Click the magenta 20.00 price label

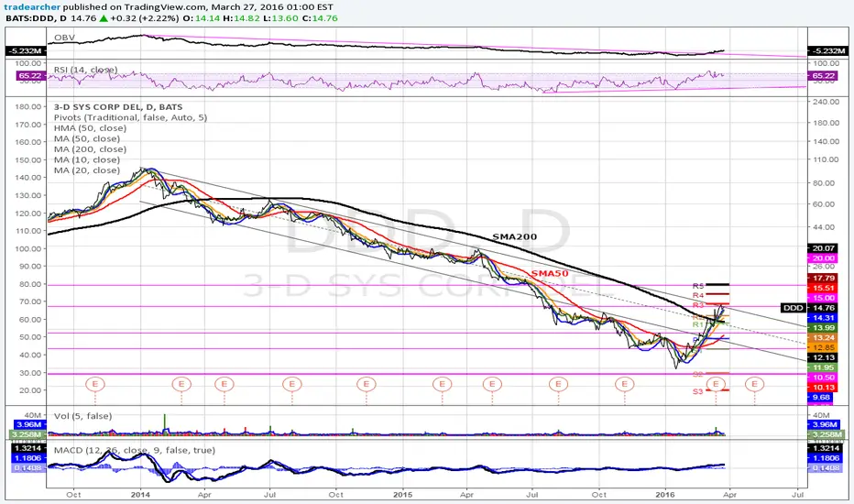[x=823, y=258]
